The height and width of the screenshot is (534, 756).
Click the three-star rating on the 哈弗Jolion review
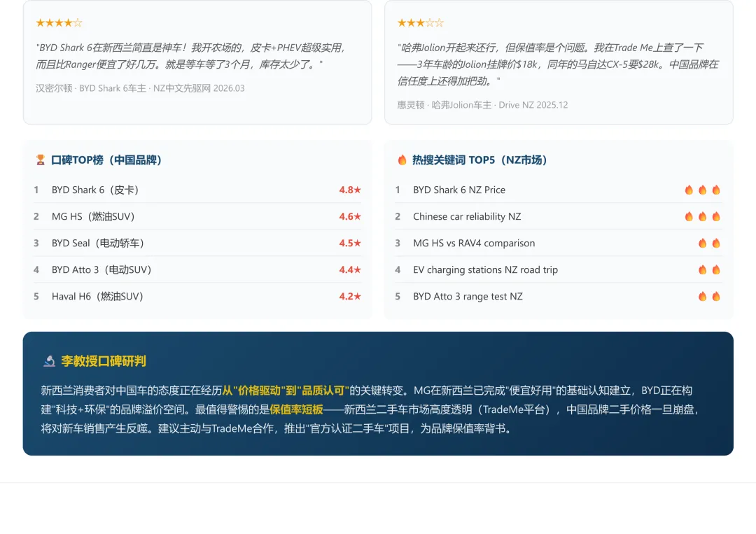[421, 22]
